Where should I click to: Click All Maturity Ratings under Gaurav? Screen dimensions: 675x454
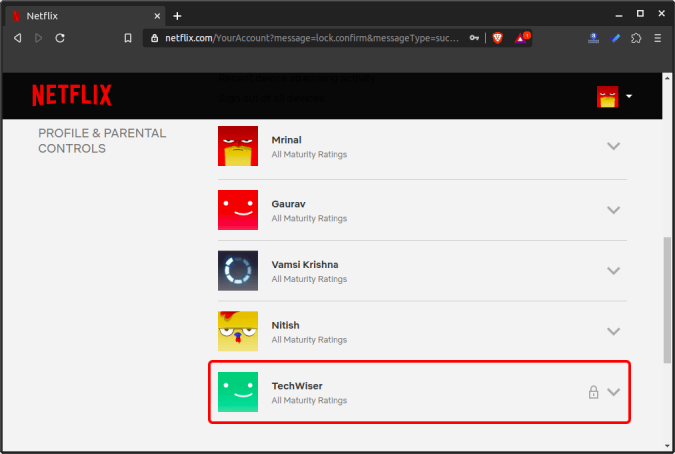[x=309, y=219]
